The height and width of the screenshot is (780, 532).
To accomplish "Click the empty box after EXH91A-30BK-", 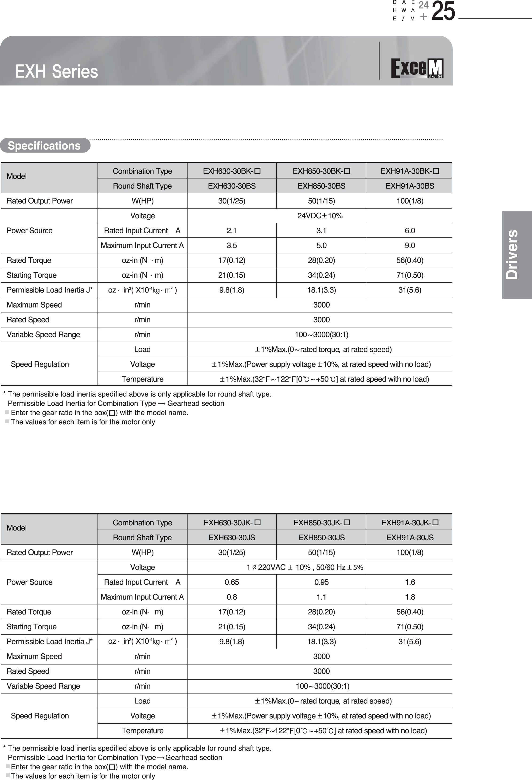I will pyautogui.click(x=436, y=171).
